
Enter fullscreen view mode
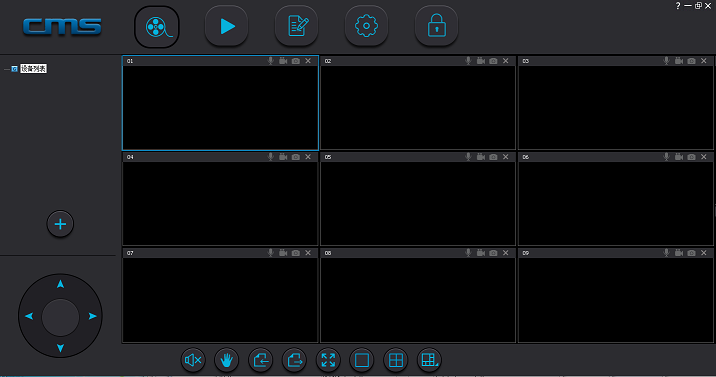click(328, 360)
